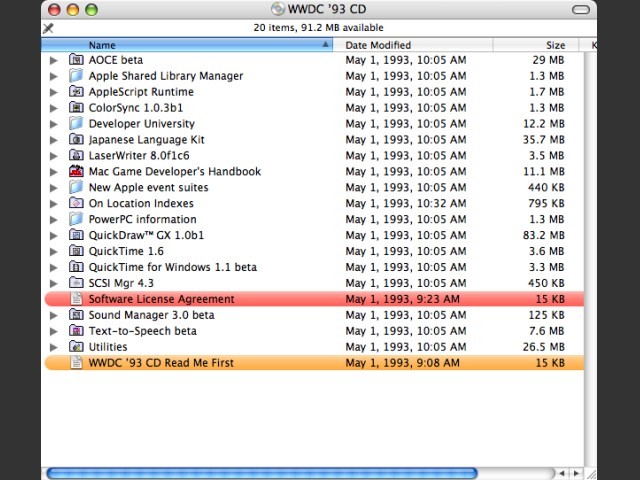640x480 pixels.
Task: Click the QuickTime for Windows folder icon
Action: click(x=76, y=267)
